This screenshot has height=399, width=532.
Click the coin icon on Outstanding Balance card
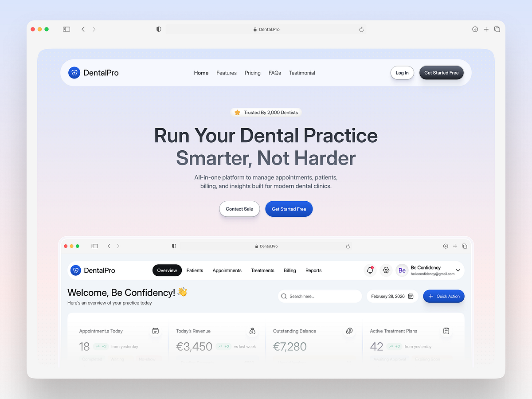coord(349,331)
